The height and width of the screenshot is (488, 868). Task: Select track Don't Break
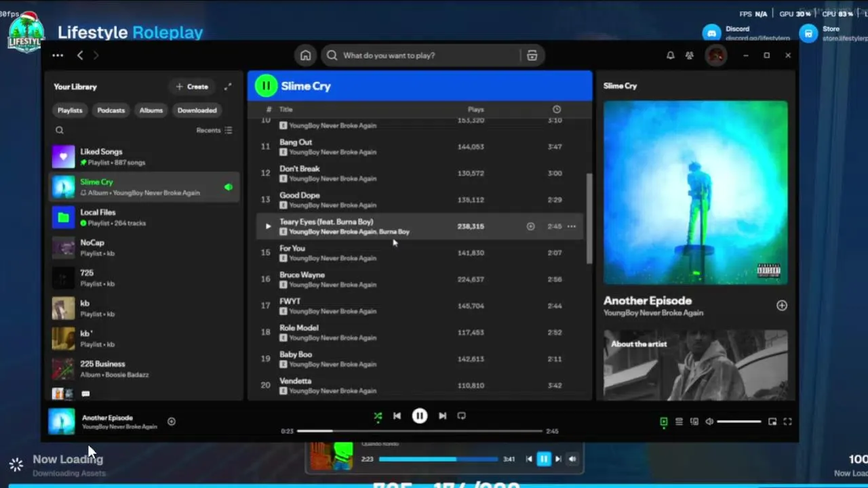420,173
